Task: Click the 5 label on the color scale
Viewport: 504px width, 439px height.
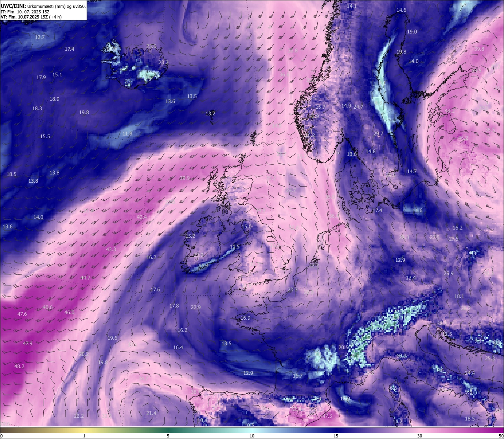Action: (x=168, y=436)
